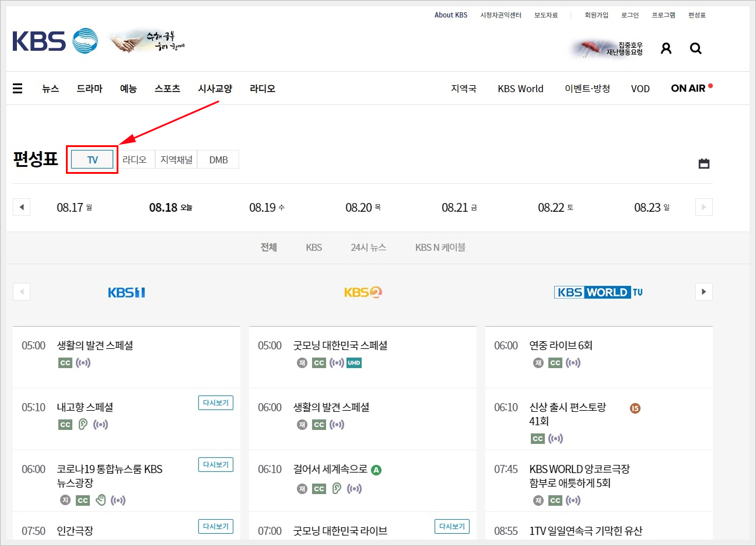The height and width of the screenshot is (546, 756).
Task: Select date 08.17 월
Action: [74, 208]
